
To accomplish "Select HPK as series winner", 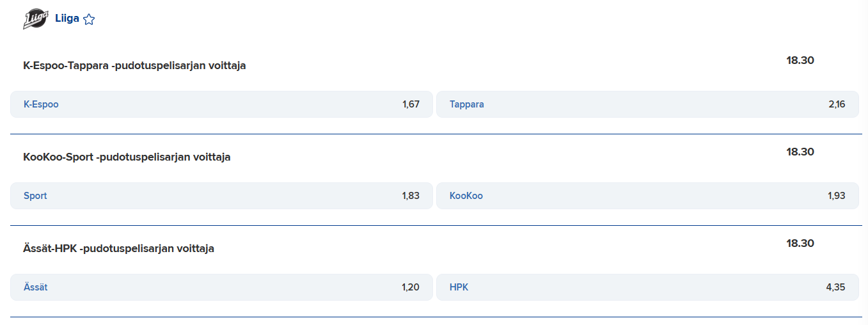I will pos(647,287).
